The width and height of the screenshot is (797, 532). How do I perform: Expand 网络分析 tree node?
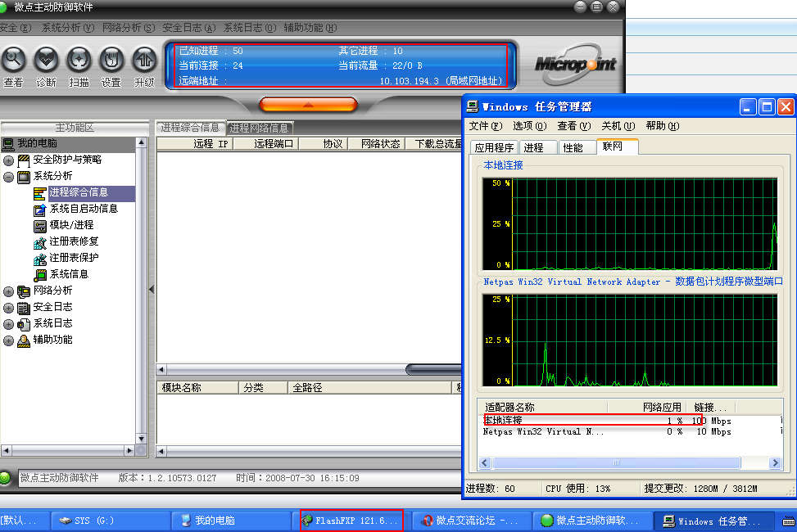[8, 291]
